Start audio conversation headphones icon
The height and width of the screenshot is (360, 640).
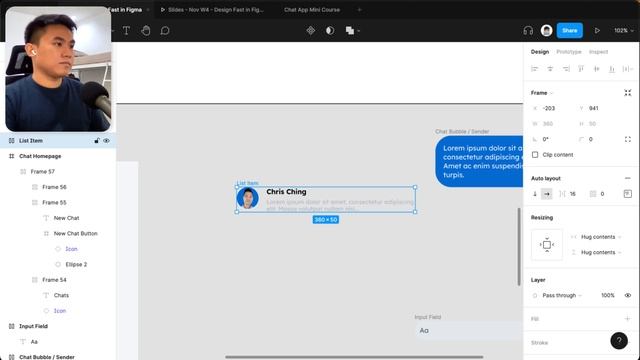coord(528,31)
